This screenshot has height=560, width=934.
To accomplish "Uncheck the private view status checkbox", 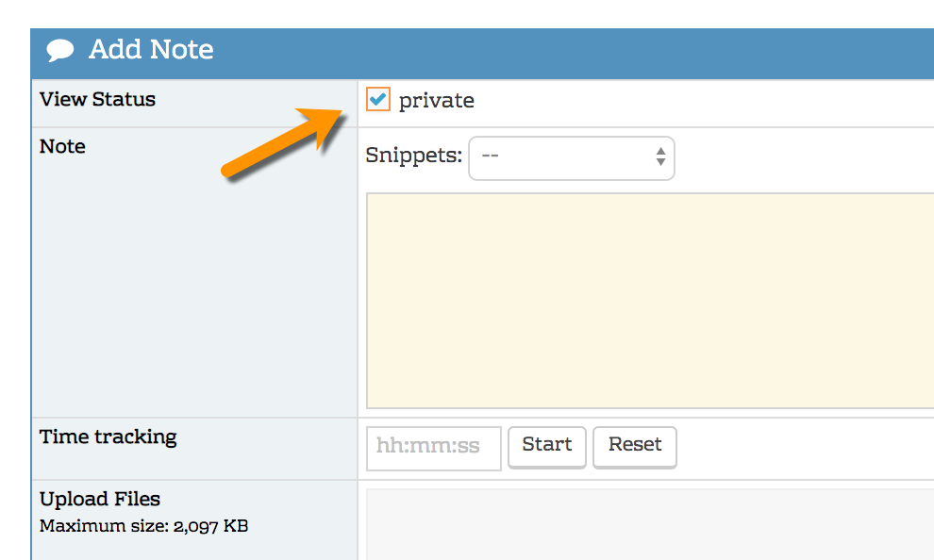I will (378, 99).
